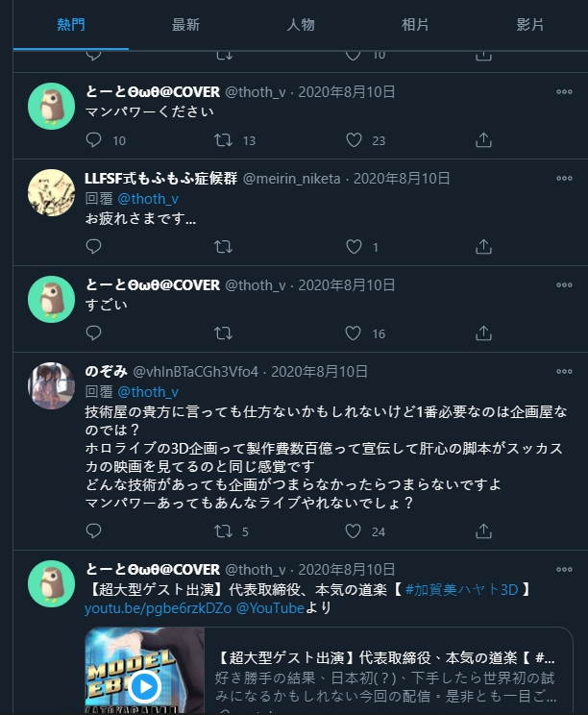Viewport: 588px width, 715px height.
Task: Switch to the 最新 tab
Action: pos(185,25)
